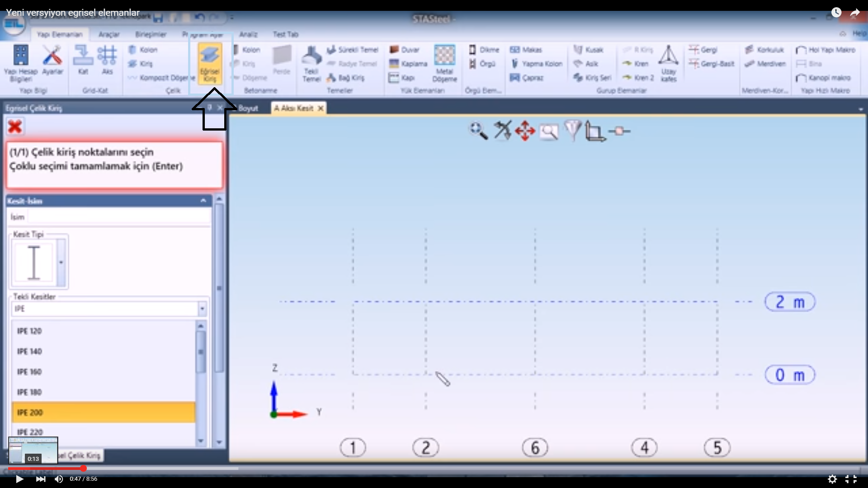Click the İsim text input field
Viewport: 868px width, 488px height.
coord(118,217)
